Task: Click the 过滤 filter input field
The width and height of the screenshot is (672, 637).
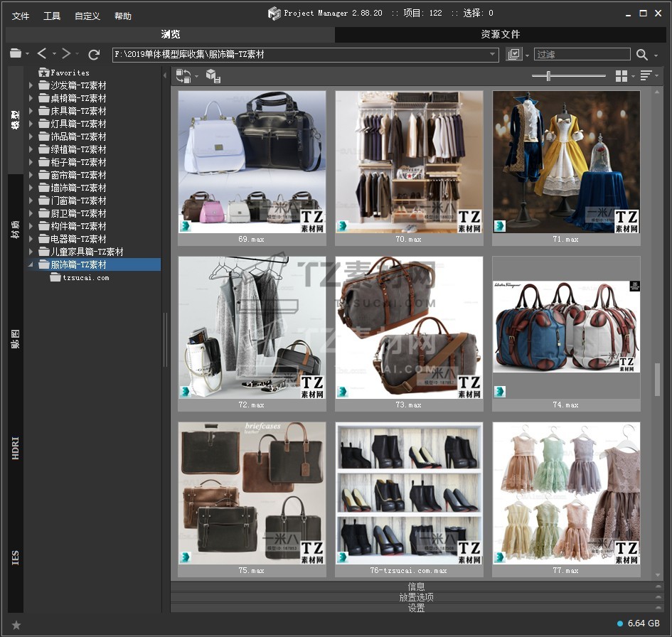Action: 582,55
